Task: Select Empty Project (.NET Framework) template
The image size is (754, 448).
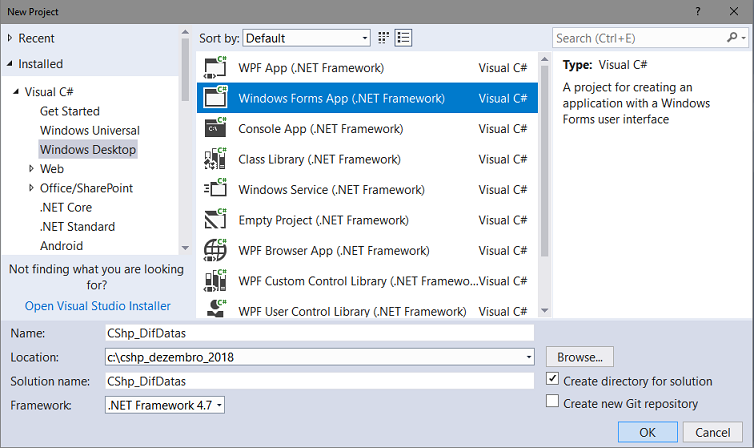Action: 367,220
